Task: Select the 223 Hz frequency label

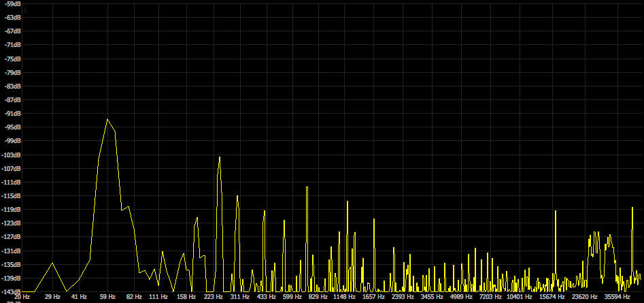Action: coord(214,296)
